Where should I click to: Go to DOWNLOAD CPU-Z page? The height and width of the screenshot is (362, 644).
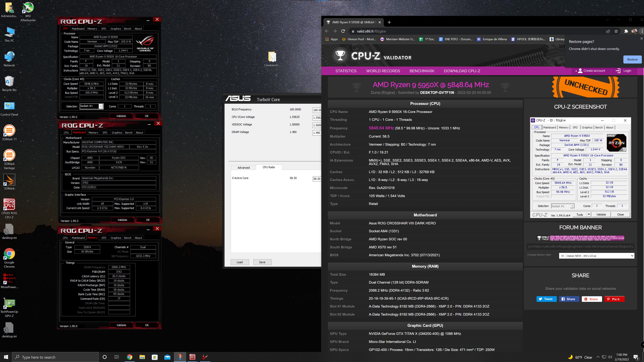[x=462, y=71]
